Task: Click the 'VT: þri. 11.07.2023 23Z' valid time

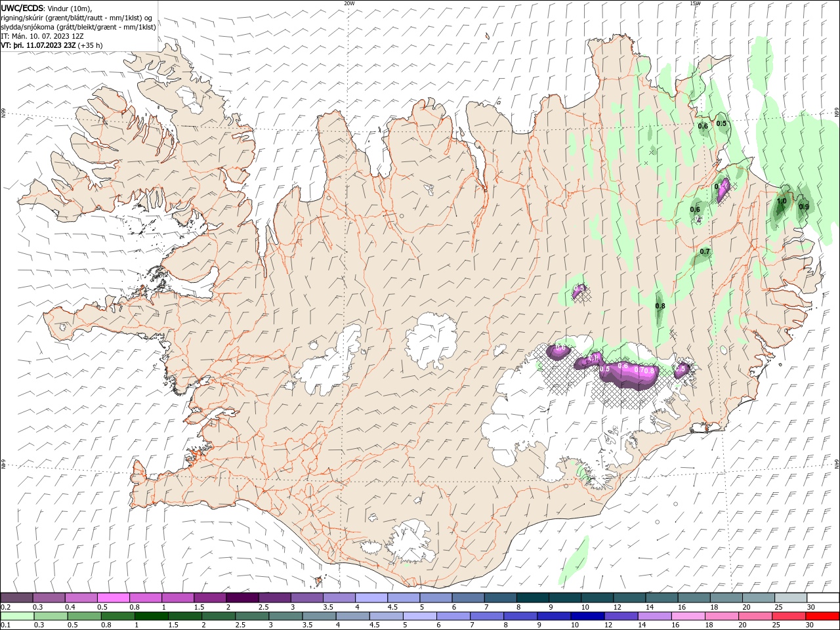Action: coord(38,45)
